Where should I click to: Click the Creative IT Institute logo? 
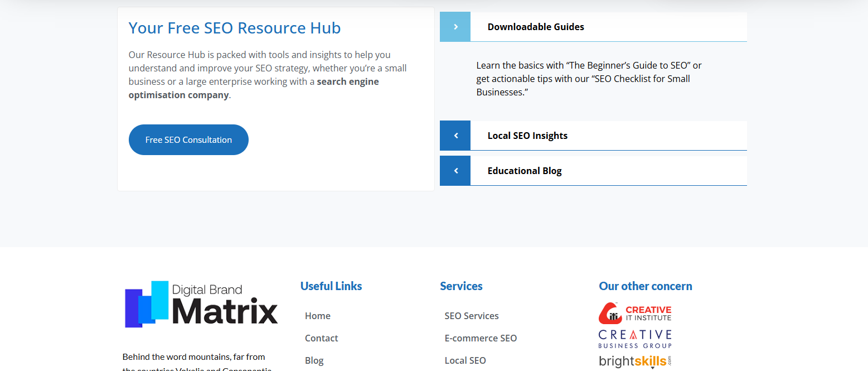635,313
